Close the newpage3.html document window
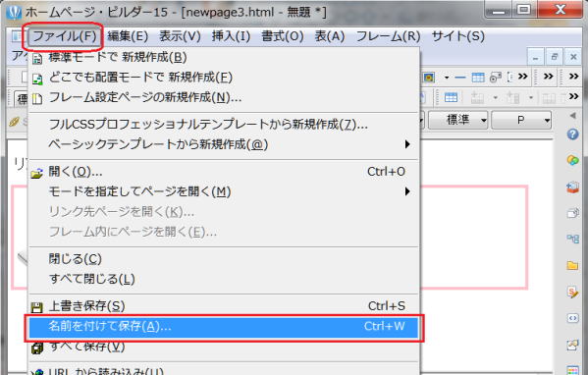The image size is (588, 375). point(573,57)
